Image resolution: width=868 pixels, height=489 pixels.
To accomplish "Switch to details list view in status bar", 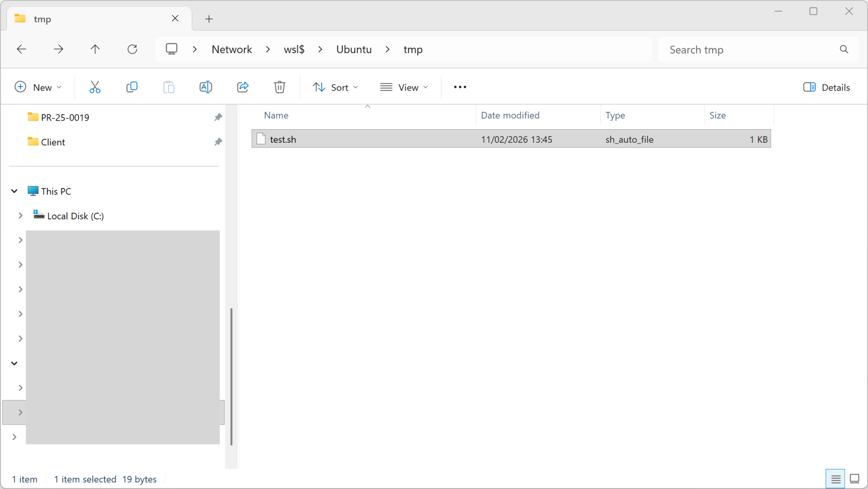I will click(x=835, y=479).
